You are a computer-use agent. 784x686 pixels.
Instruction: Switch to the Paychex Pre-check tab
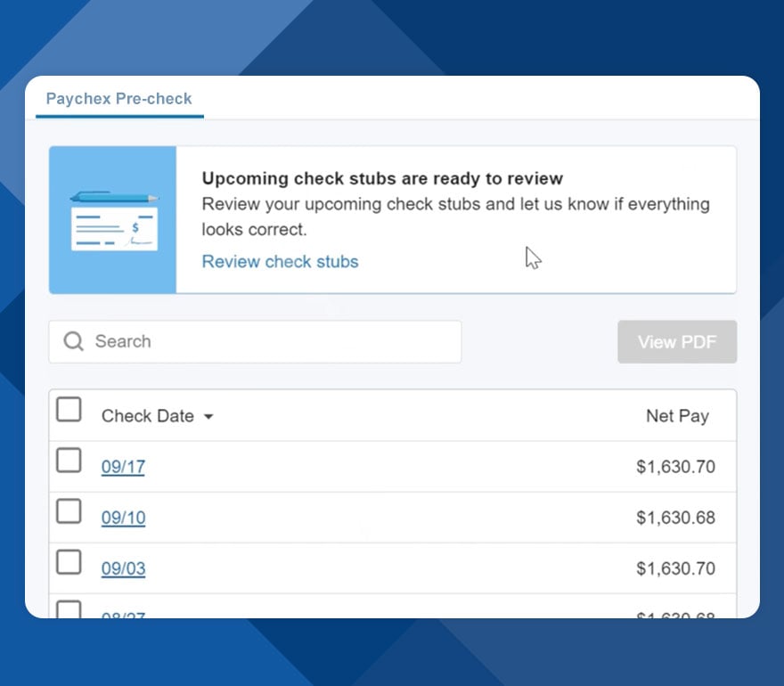(118, 99)
